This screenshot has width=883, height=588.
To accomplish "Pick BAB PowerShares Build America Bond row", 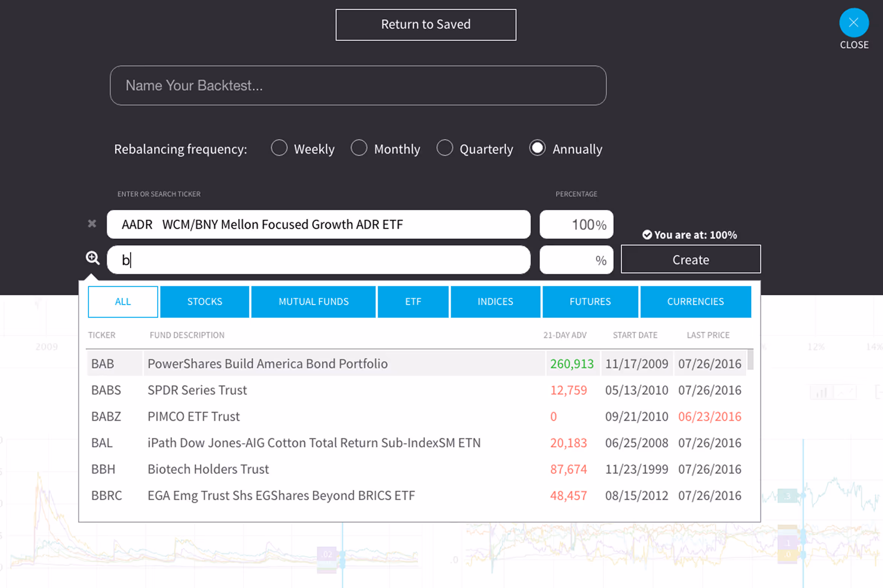I will coord(267,364).
